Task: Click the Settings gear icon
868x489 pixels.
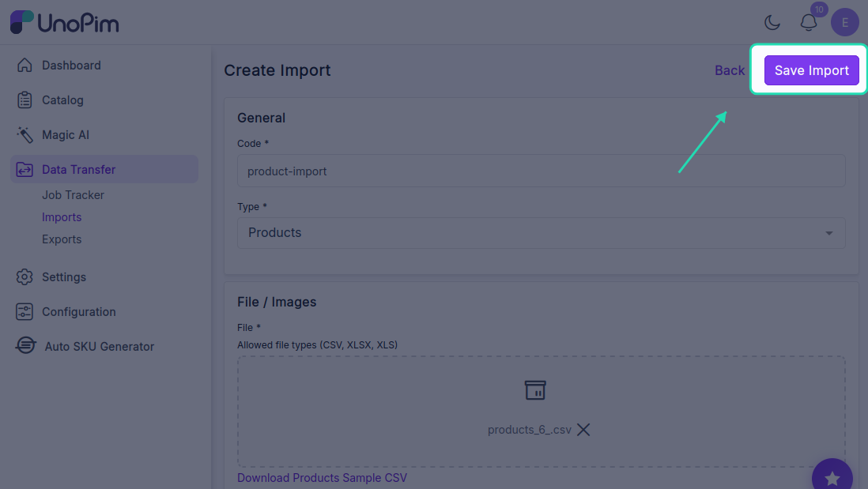Action: click(25, 277)
